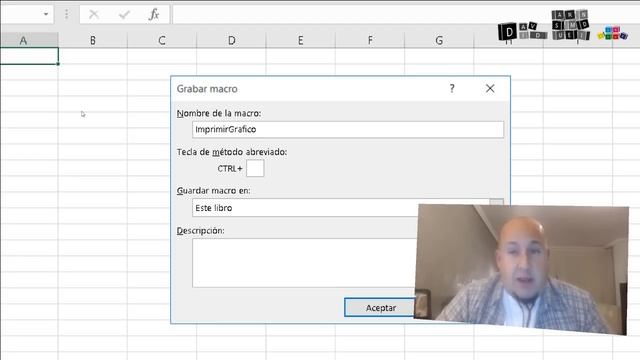Click the Nombre de la macro field
Image resolution: width=640 pixels, height=360 pixels.
coord(348,129)
